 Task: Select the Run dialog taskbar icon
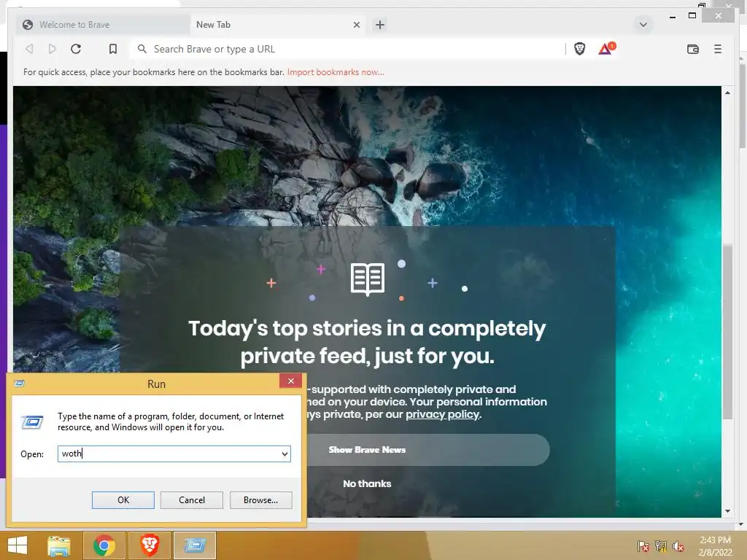[x=194, y=545]
